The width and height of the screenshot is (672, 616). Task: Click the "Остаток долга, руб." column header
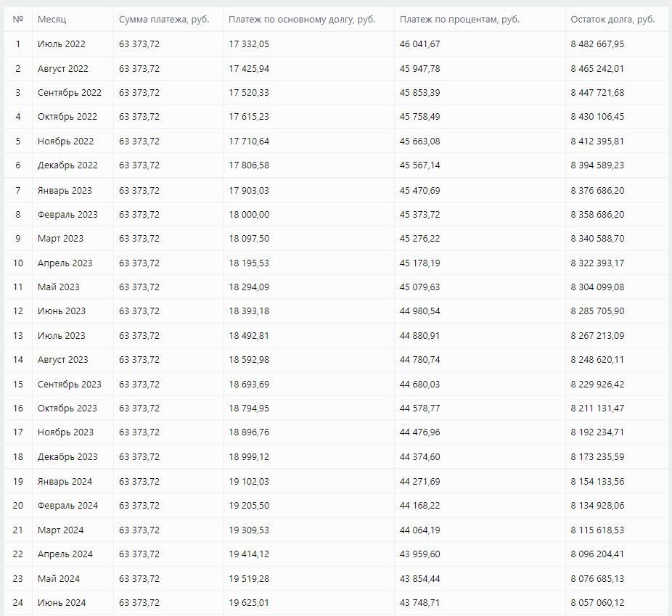(612, 20)
